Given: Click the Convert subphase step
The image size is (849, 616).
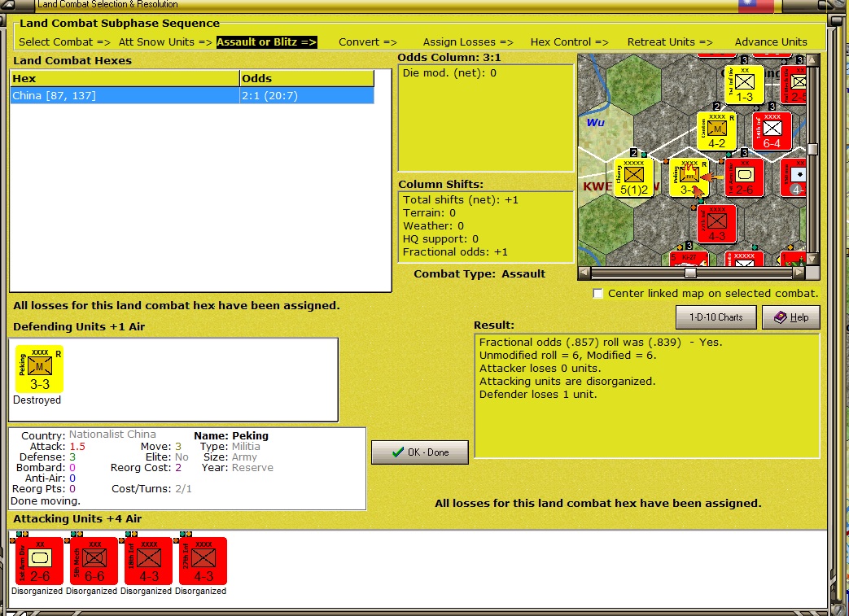Looking at the screenshot, I should pyautogui.click(x=368, y=42).
